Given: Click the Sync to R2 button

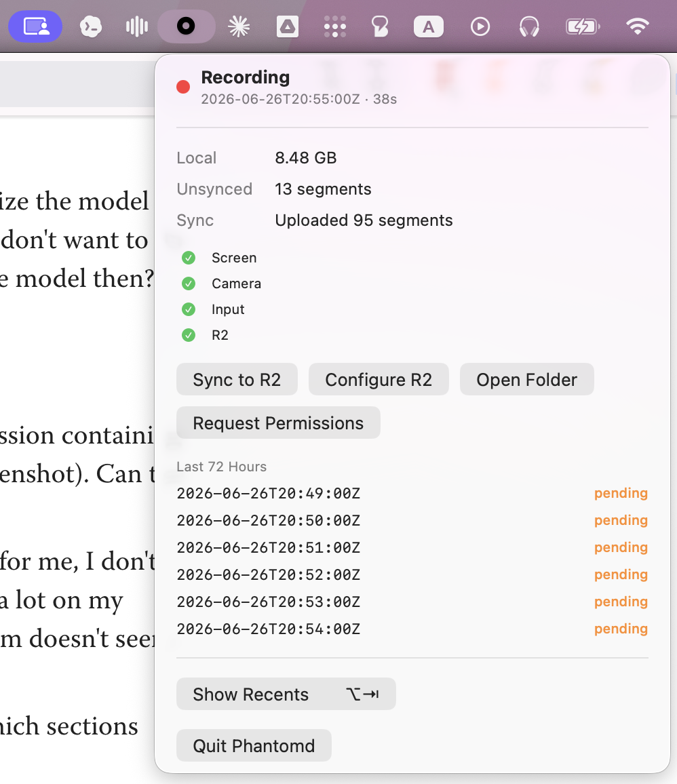Looking at the screenshot, I should click(x=237, y=380).
